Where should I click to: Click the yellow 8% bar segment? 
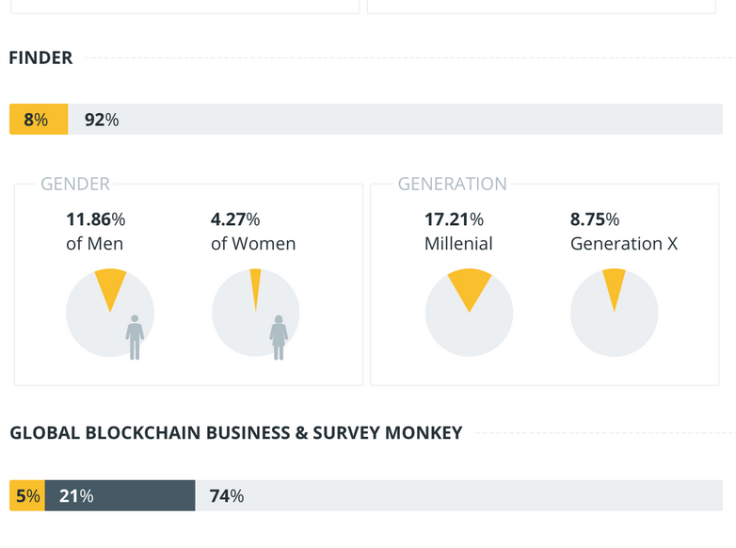point(39,119)
